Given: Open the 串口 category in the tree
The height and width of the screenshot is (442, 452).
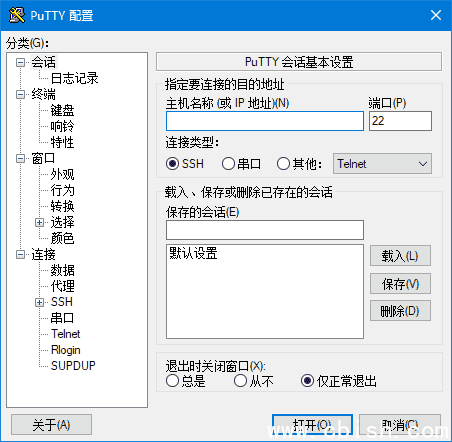Looking at the screenshot, I should coord(62,318).
